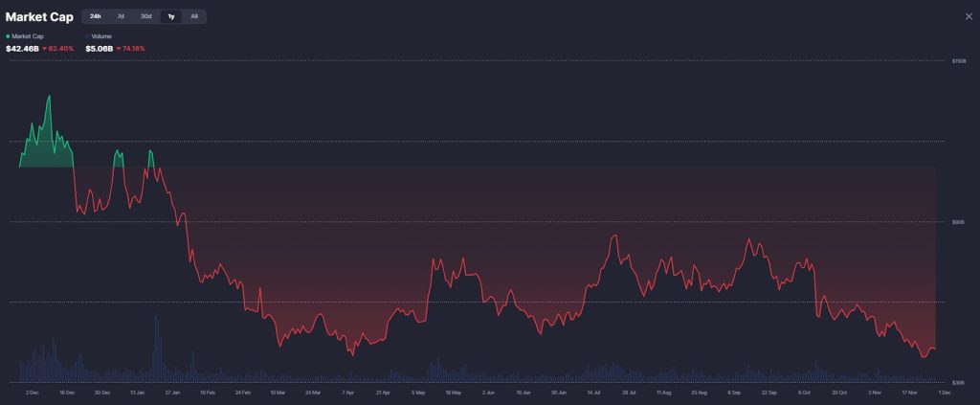This screenshot has width=980, height=405.
Task: Close the Market Cap chart panel
Action: tap(970, 16)
